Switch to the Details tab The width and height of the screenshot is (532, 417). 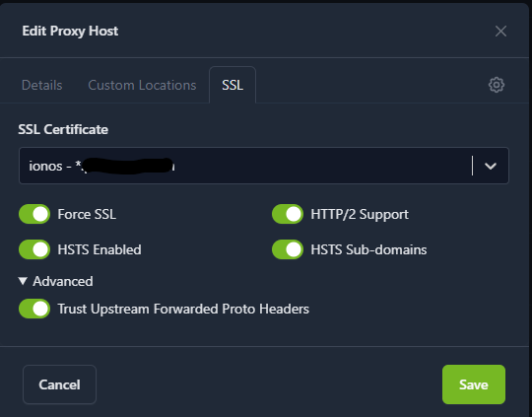(x=42, y=85)
